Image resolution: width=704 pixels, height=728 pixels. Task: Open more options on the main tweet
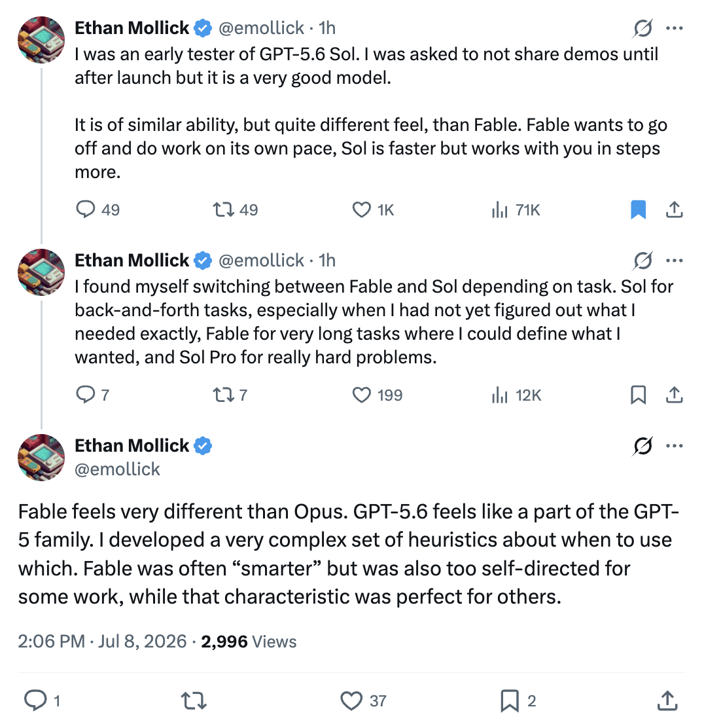[674, 446]
